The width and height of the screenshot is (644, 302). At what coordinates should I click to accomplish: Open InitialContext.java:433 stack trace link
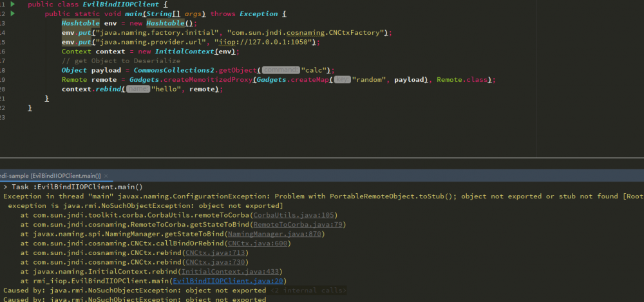pos(230,272)
